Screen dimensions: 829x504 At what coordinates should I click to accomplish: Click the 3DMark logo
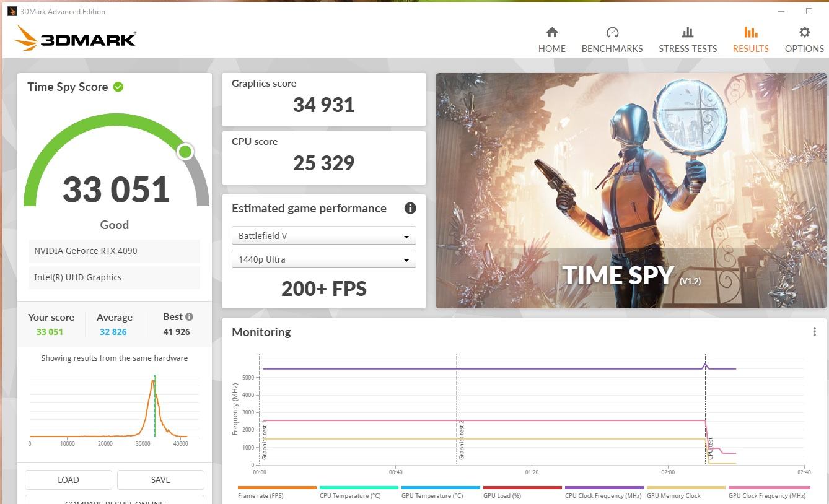[75, 39]
